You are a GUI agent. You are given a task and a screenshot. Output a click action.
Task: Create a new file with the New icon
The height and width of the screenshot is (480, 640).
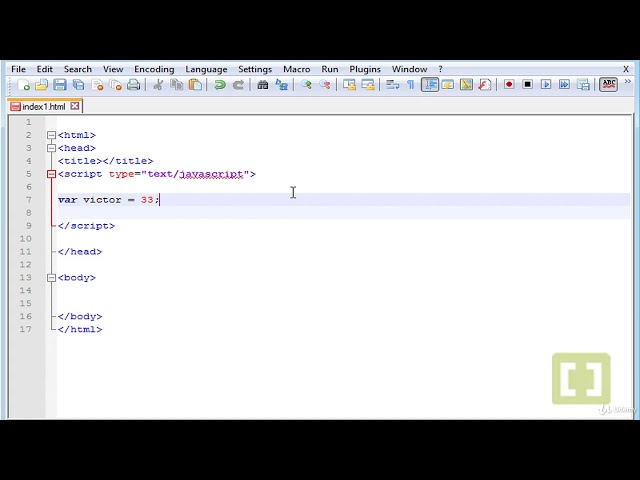[x=23, y=85]
